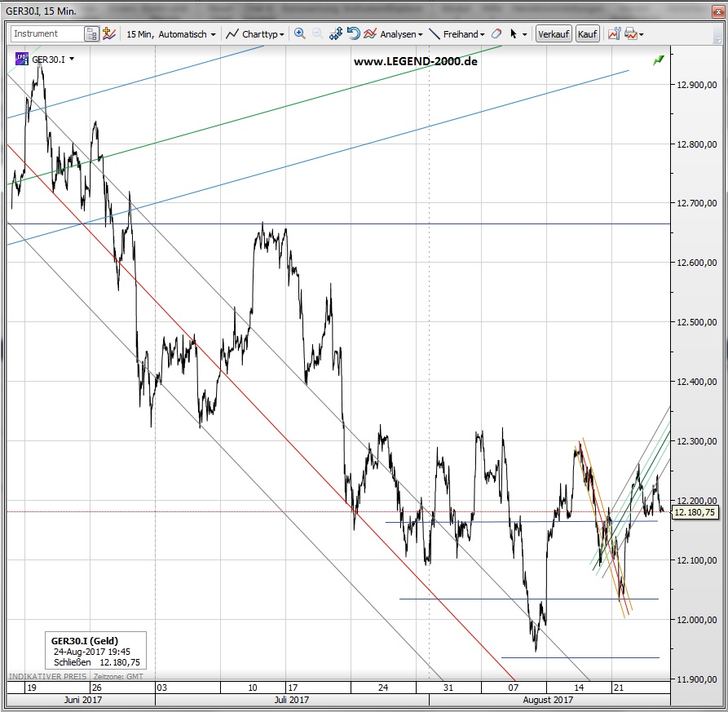728x712 pixels.
Task: Click the green arrow chart corner icon
Action: click(x=658, y=60)
